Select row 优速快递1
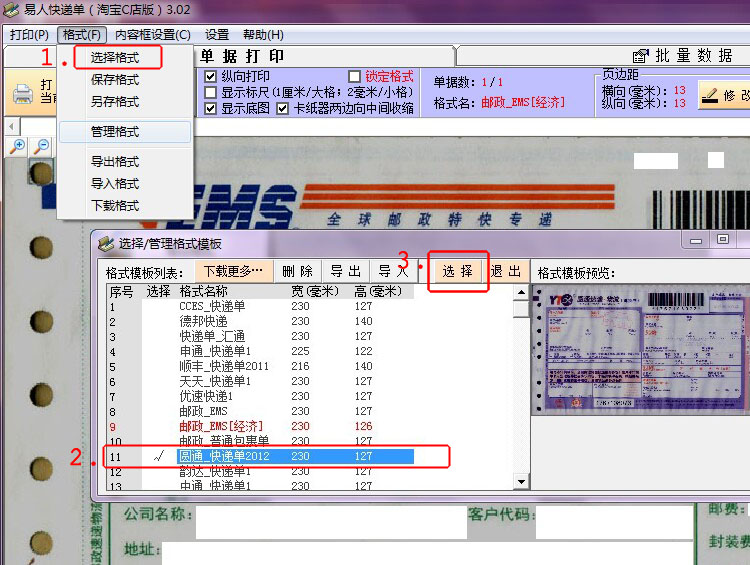Image resolution: width=750 pixels, height=565 pixels. 260,396
